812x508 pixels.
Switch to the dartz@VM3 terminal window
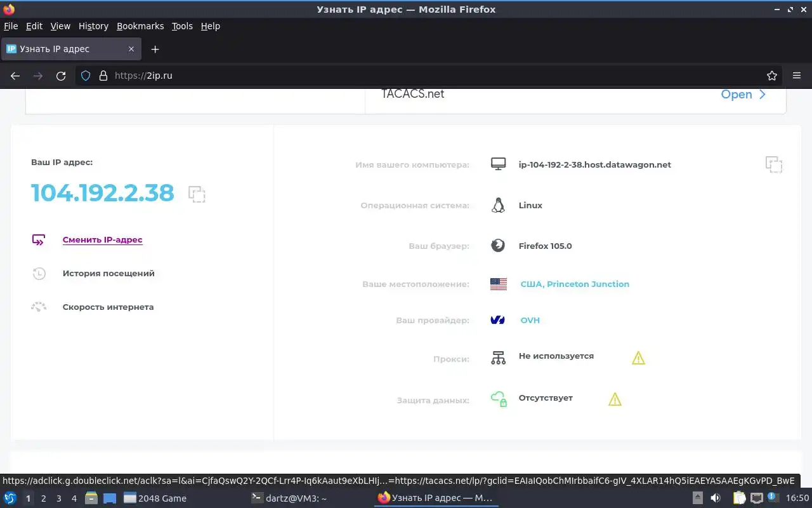pos(310,498)
